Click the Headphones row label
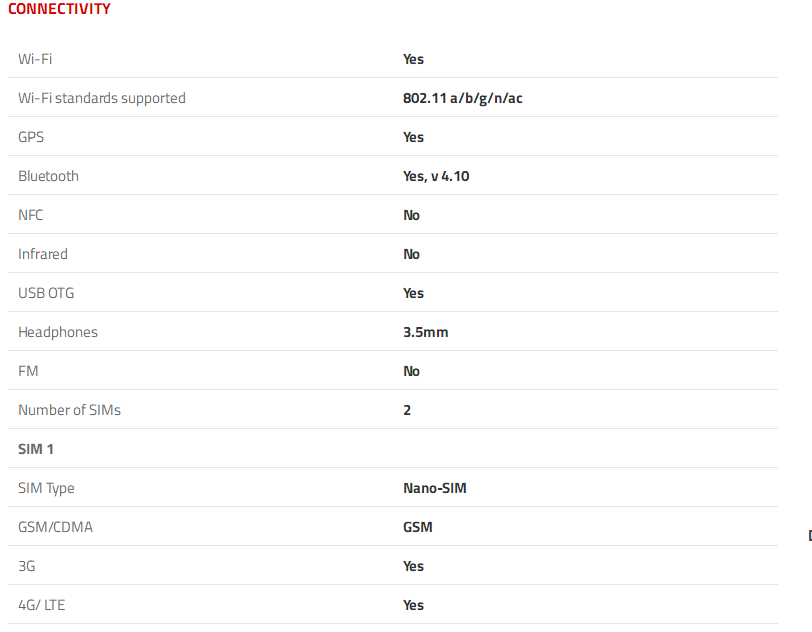812x632 pixels. tap(58, 332)
